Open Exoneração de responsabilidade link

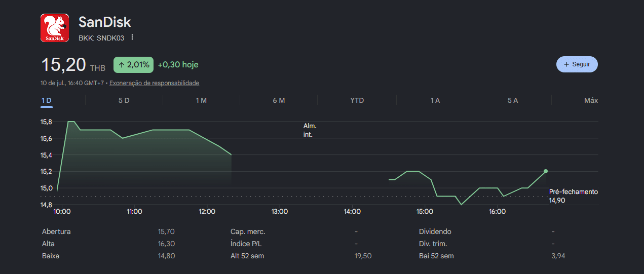point(154,83)
